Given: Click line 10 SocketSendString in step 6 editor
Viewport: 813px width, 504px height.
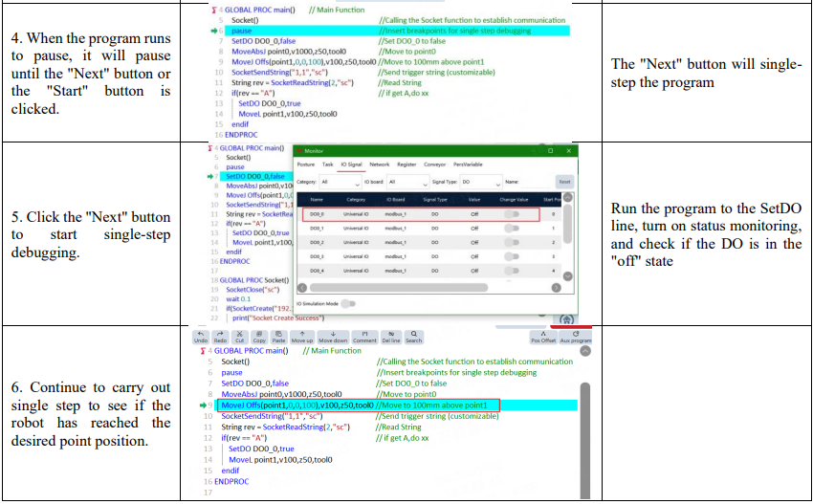Looking at the screenshot, I should [272, 416].
